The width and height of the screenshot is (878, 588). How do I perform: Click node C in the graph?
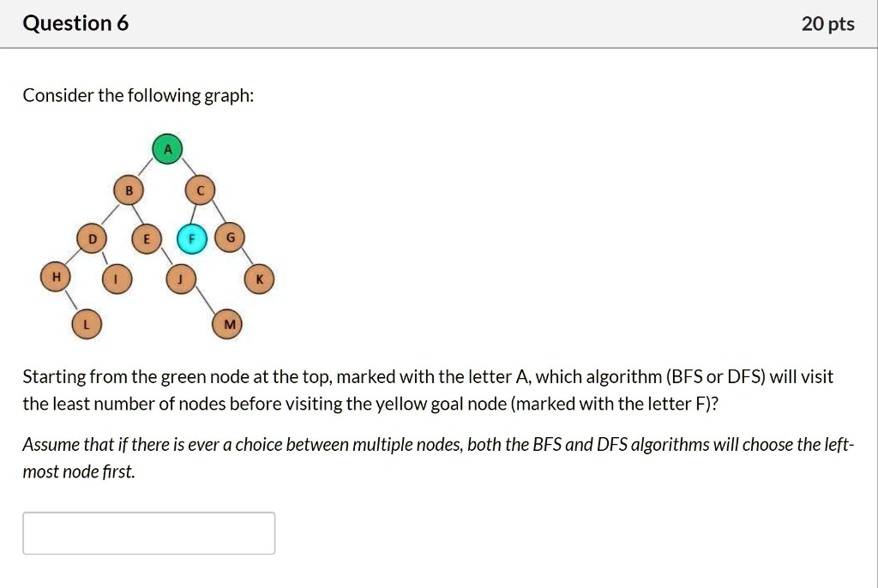(x=199, y=190)
